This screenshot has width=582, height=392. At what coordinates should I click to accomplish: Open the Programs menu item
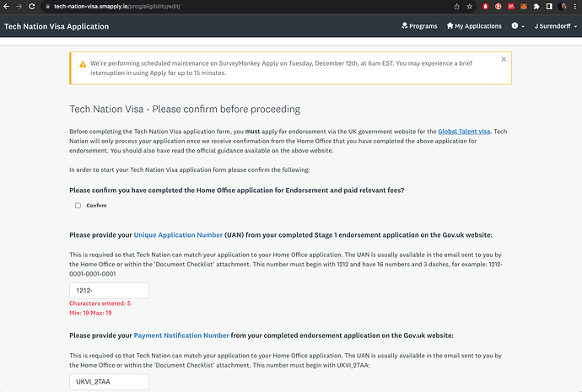[x=419, y=26]
